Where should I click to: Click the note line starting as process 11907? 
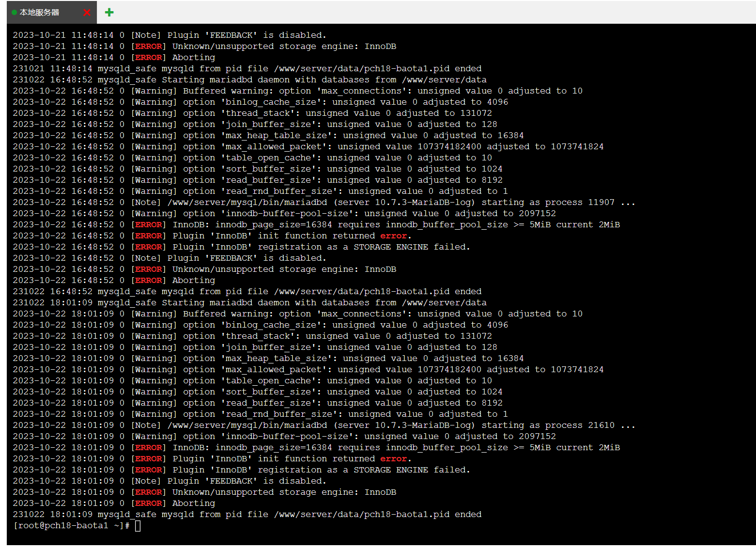pos(324,203)
